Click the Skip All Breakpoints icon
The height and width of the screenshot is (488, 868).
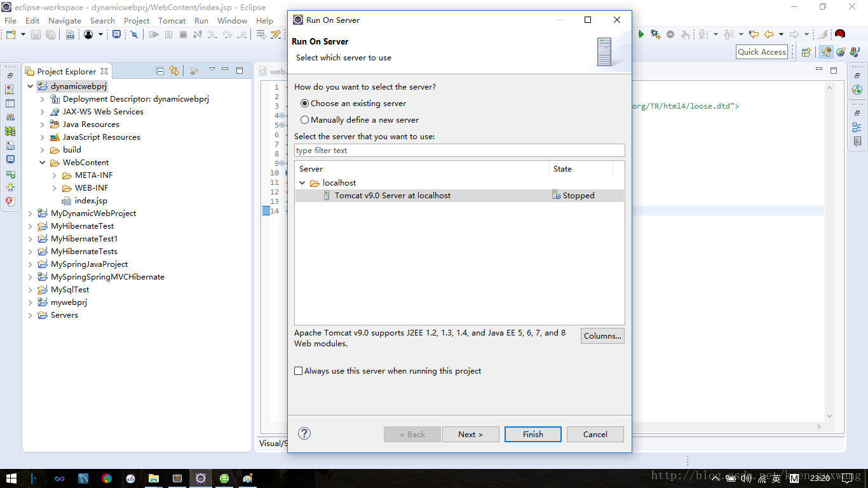click(x=134, y=34)
